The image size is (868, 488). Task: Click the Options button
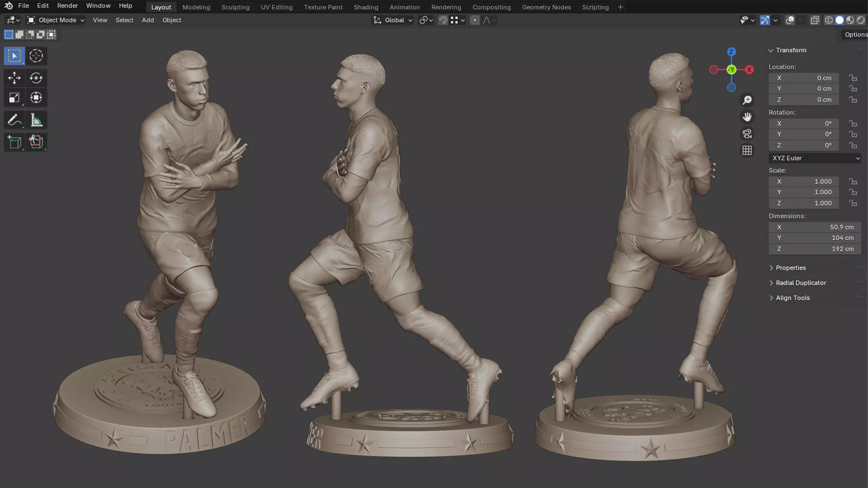tap(855, 35)
